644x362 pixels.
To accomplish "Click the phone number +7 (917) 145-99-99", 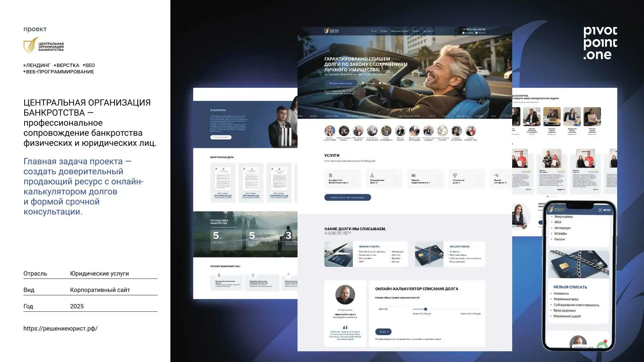I will pyautogui.click(x=474, y=29).
